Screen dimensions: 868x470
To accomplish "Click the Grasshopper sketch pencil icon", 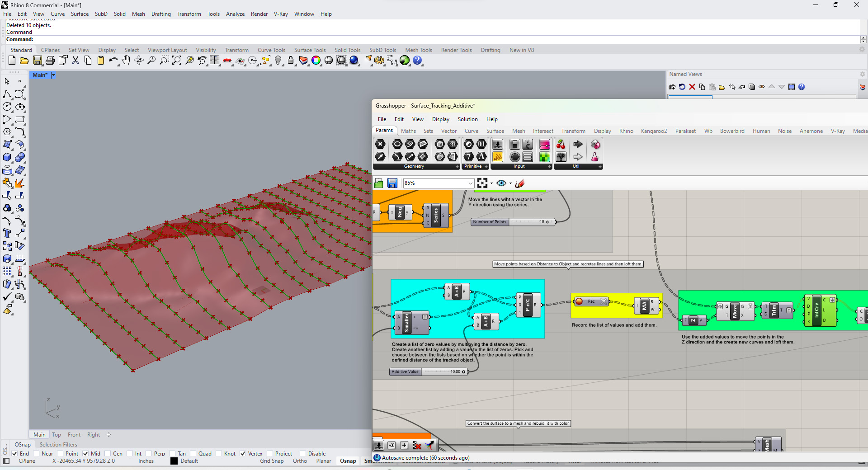I will (519, 183).
